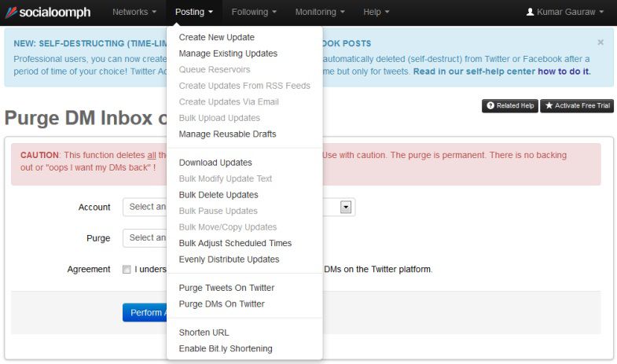Open Purge DMs On Twitter
Image resolution: width=617 pixels, height=364 pixels.
coord(222,303)
